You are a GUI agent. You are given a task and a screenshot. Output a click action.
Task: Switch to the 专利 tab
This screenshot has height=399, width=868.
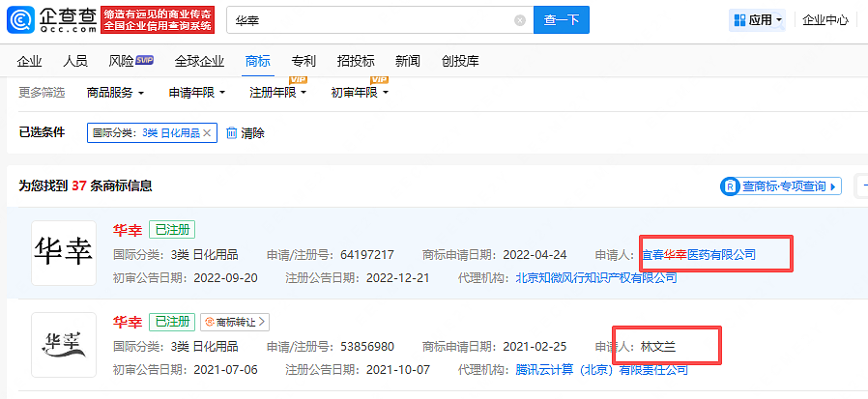[304, 62]
